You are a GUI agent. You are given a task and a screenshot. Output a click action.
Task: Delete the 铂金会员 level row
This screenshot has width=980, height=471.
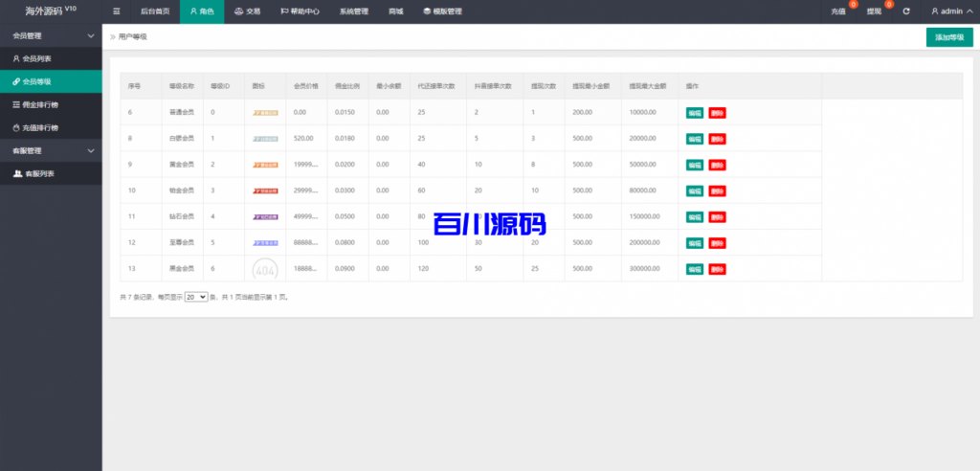[x=718, y=191]
